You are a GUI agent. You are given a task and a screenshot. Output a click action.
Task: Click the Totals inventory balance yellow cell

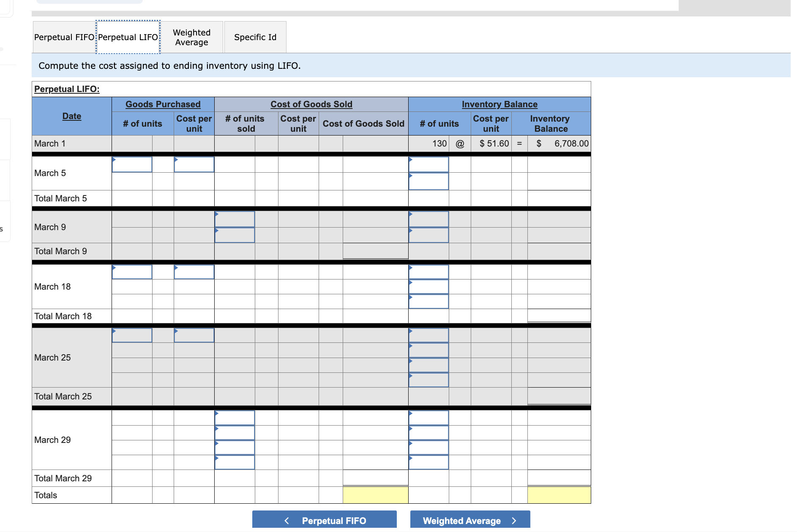[559, 495]
